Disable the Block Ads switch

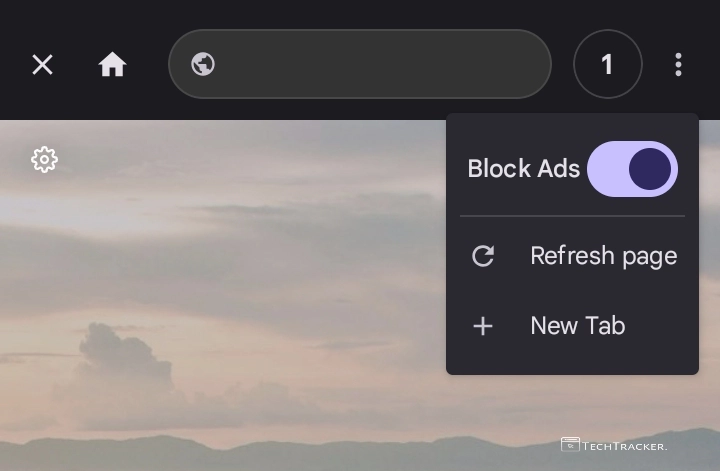click(x=632, y=169)
